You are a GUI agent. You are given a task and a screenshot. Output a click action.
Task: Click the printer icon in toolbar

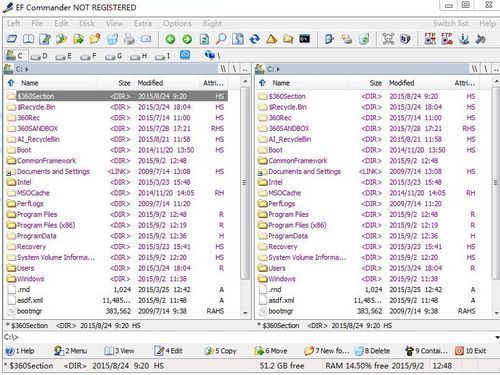[129, 39]
